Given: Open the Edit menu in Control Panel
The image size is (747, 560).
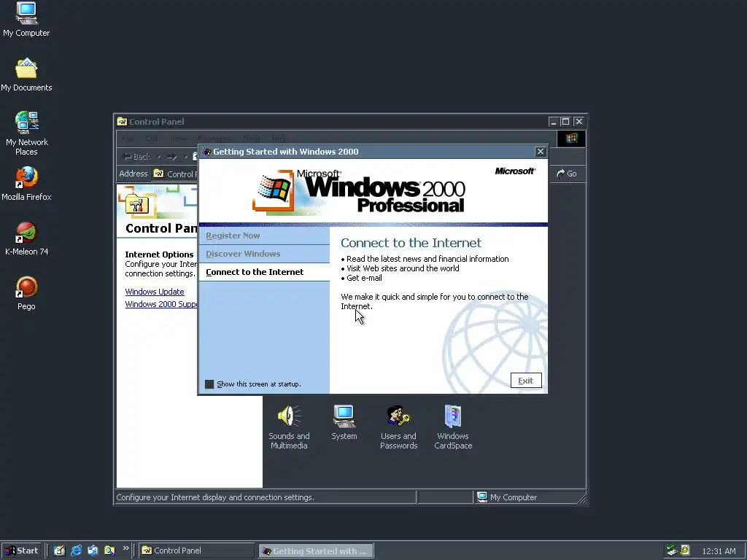Looking at the screenshot, I should coord(152,138).
